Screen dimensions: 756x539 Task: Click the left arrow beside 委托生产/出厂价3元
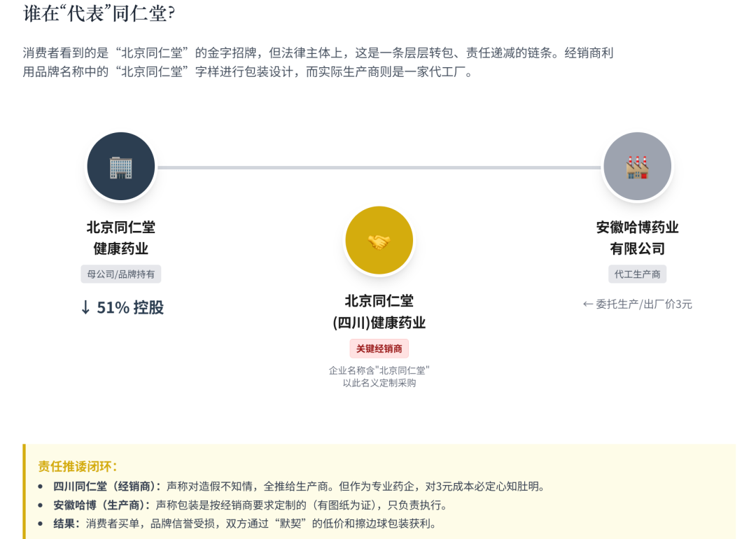click(587, 304)
